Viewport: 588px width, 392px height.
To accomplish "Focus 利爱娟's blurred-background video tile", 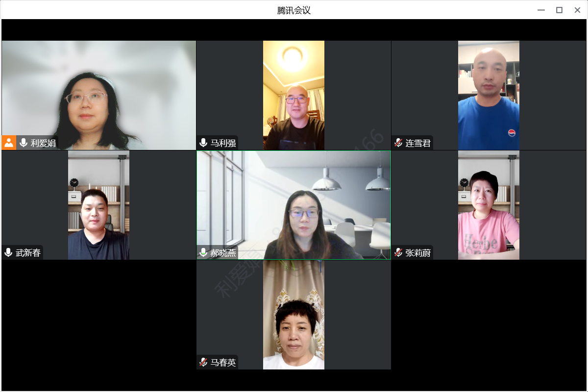I will (x=98, y=95).
